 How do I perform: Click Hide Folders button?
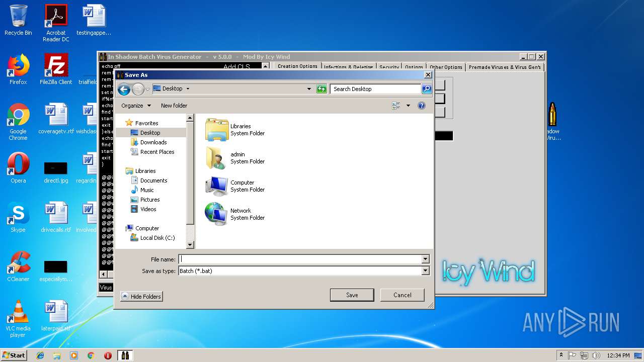click(141, 297)
